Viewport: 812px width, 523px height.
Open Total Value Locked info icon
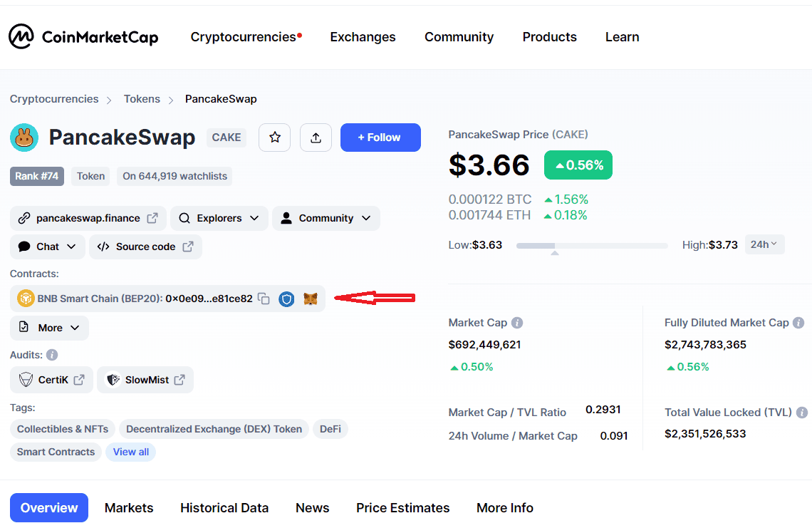coord(801,412)
